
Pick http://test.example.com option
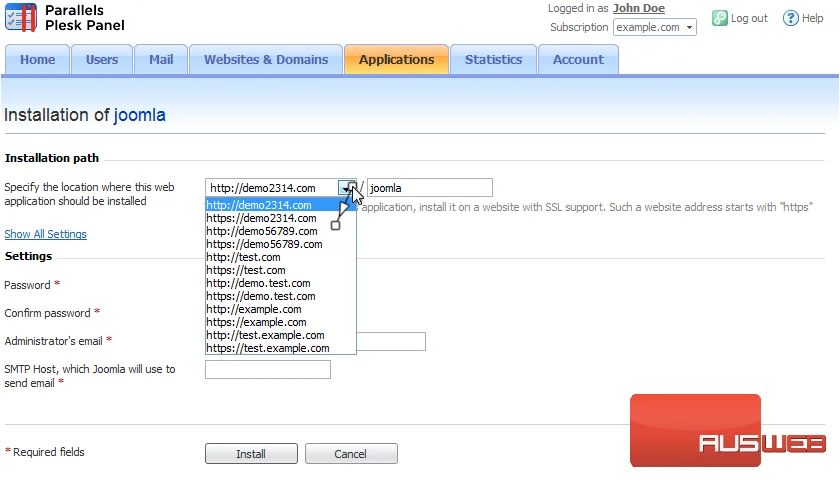tap(281, 335)
